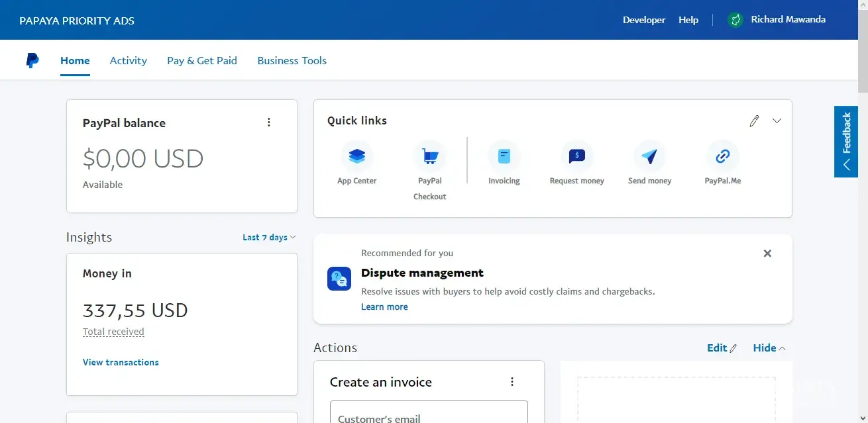Open the Last 7 days dropdown
Image resolution: width=868 pixels, height=423 pixels.
pos(269,238)
